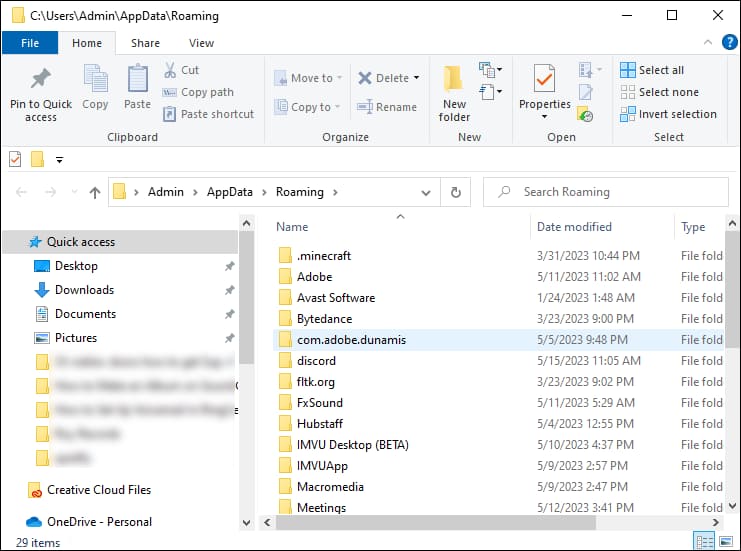This screenshot has height=551, width=741.
Task: Click Admin in the breadcrumb path
Action: pyautogui.click(x=166, y=192)
